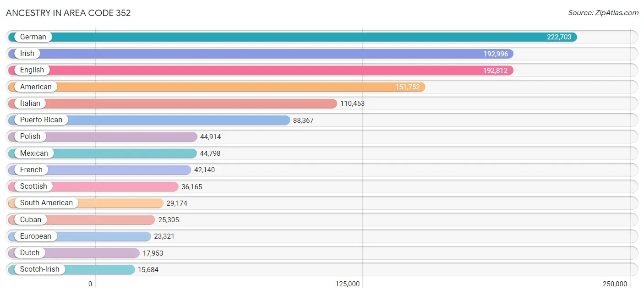Click the 250,000 axis label
This screenshot has height=295, width=644.
point(615,284)
